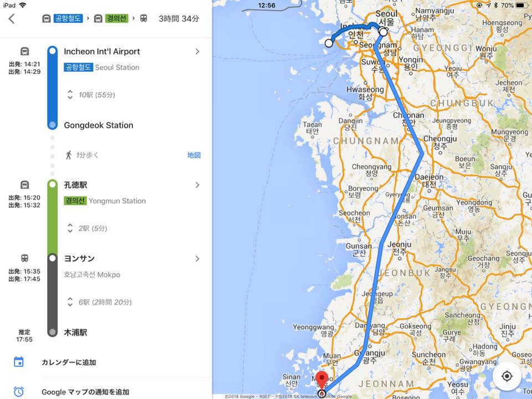Tap the alarm clock notification icon
Image resolution: width=532 pixels, height=399 pixels.
(19, 392)
